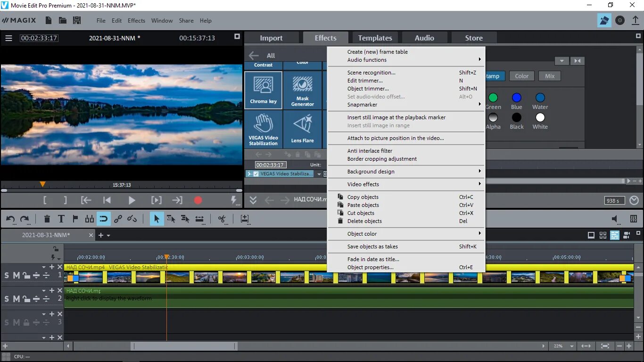Click the Mix button
644x362 pixels.
click(549, 75)
